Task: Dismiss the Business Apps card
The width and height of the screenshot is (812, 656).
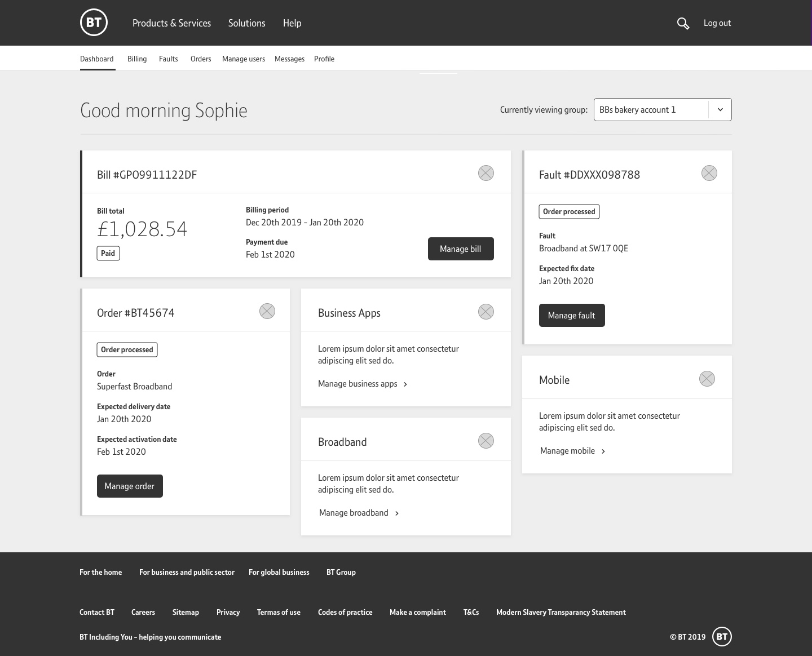Action: pyautogui.click(x=486, y=312)
